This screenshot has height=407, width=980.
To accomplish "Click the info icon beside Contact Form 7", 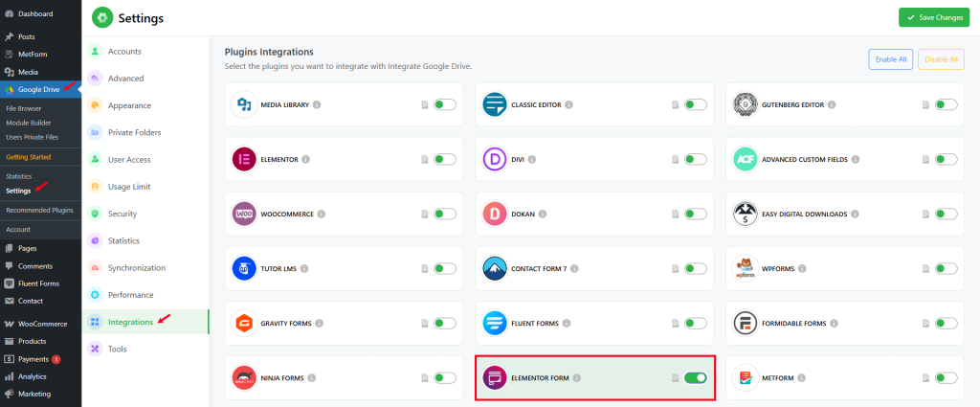I will (574, 269).
